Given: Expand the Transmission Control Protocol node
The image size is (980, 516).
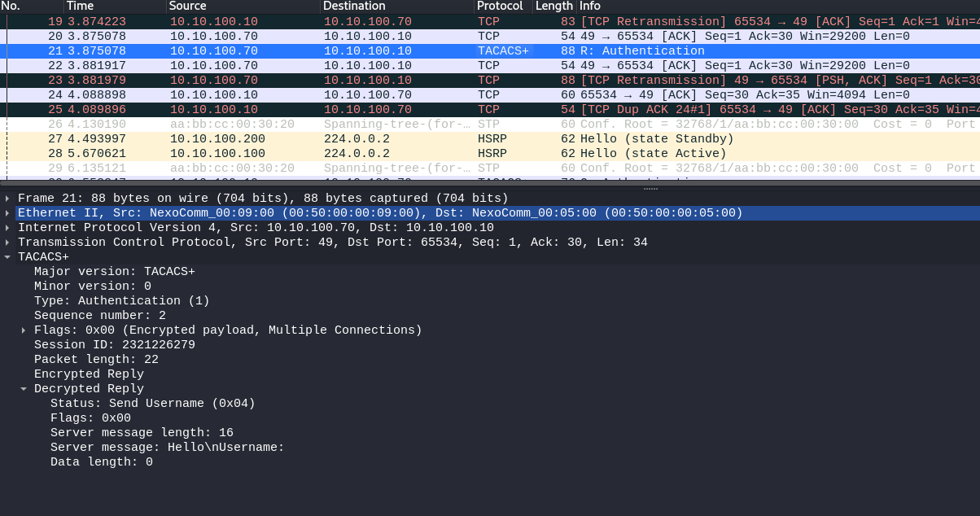Looking at the screenshot, I should 8,243.
